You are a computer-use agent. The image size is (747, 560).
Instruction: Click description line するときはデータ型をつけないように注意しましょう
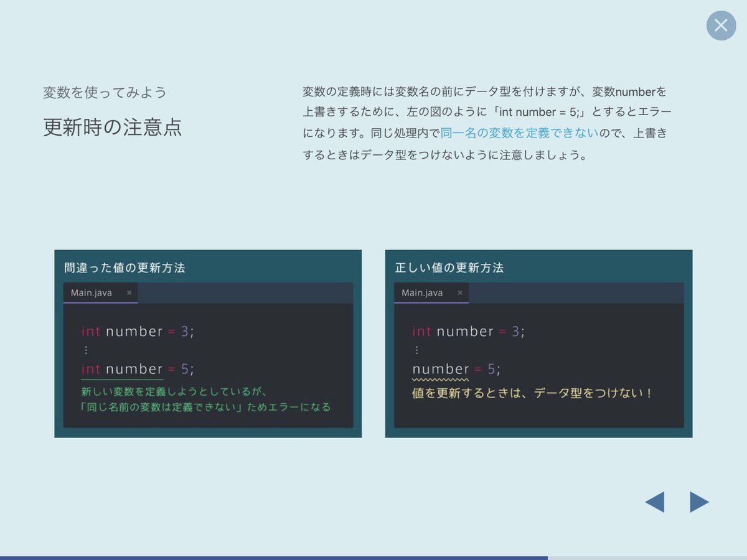(445, 155)
